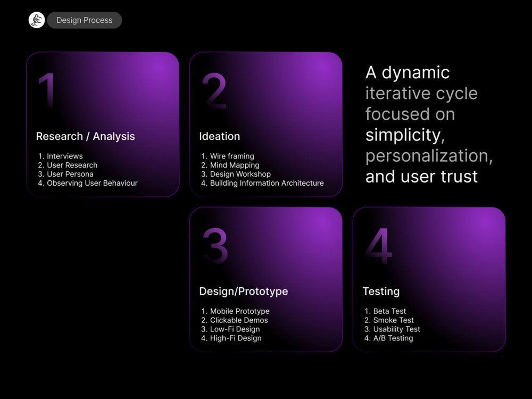Click the 'iterative cycle' headline line

coord(421,93)
